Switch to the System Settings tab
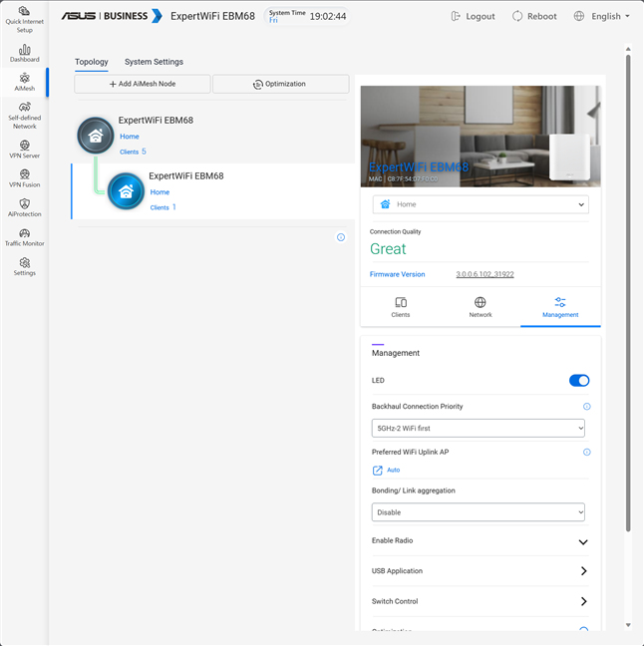The height and width of the screenshot is (646, 644). click(154, 62)
